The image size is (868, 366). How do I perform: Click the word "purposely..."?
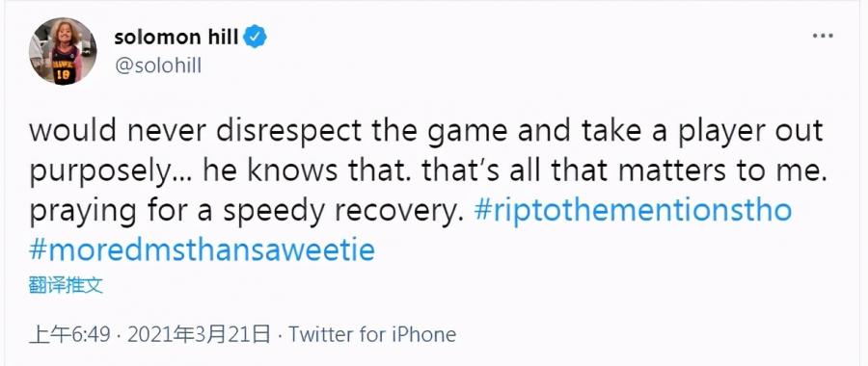(111, 173)
